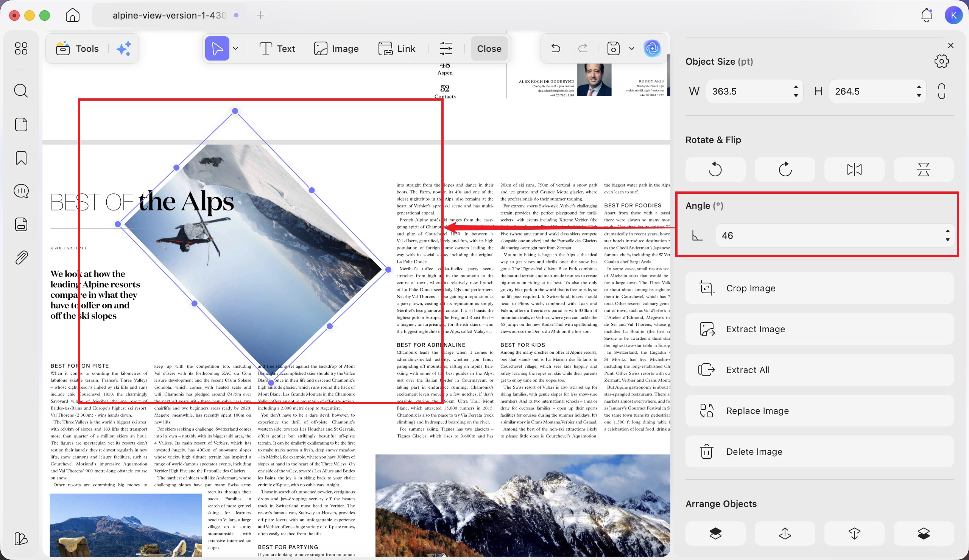
Task: Open the page panel icon in sidebar
Action: pyautogui.click(x=21, y=124)
